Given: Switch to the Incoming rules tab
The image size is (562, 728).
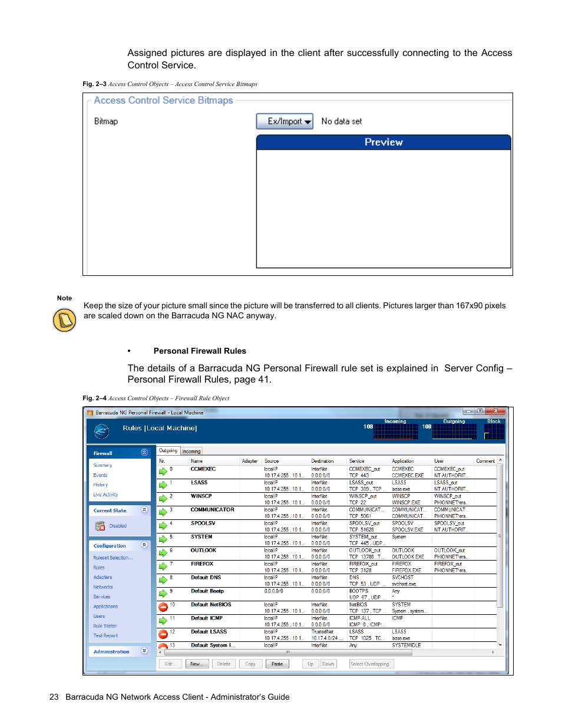Looking at the screenshot, I should click(x=191, y=452).
